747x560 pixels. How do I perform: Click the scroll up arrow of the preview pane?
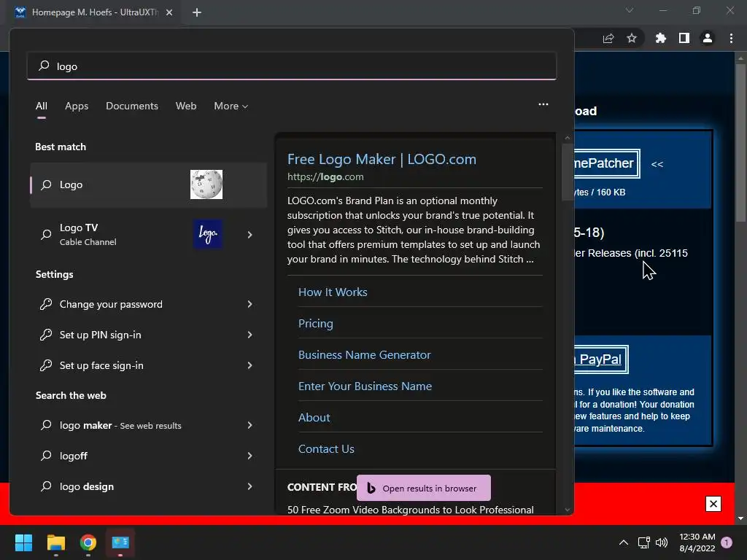567,138
